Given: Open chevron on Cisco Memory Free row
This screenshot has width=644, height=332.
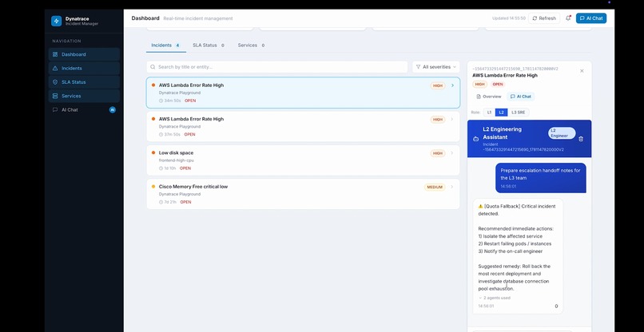Looking at the screenshot, I should tap(452, 187).
